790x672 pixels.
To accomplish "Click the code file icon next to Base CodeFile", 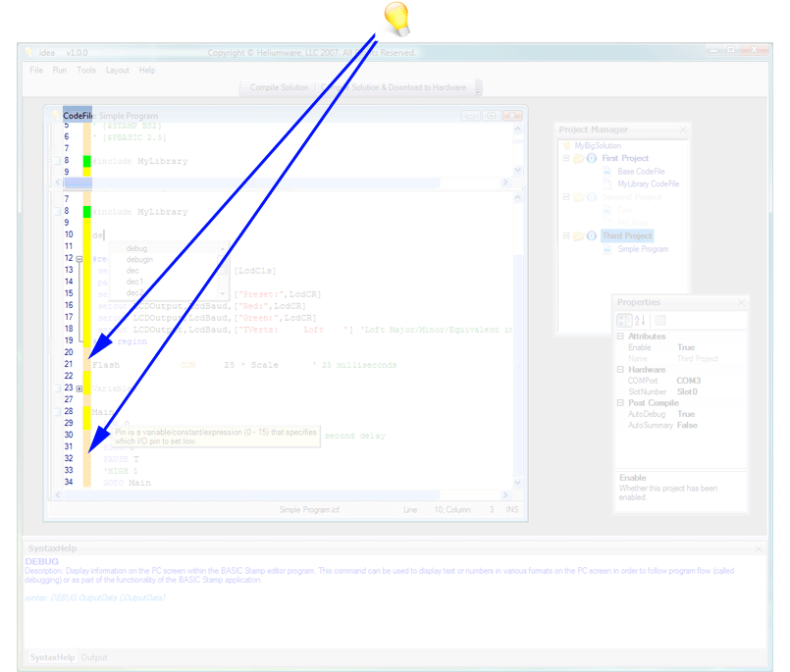I will (606, 171).
